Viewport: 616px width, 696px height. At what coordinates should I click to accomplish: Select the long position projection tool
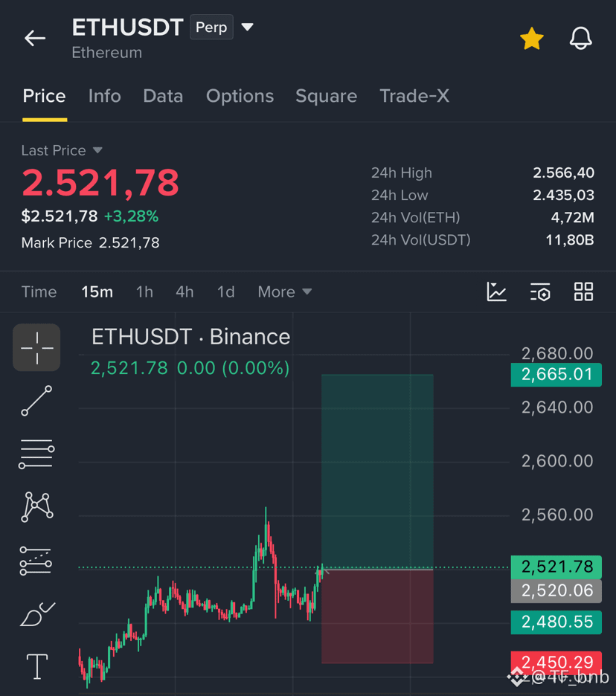(x=36, y=560)
